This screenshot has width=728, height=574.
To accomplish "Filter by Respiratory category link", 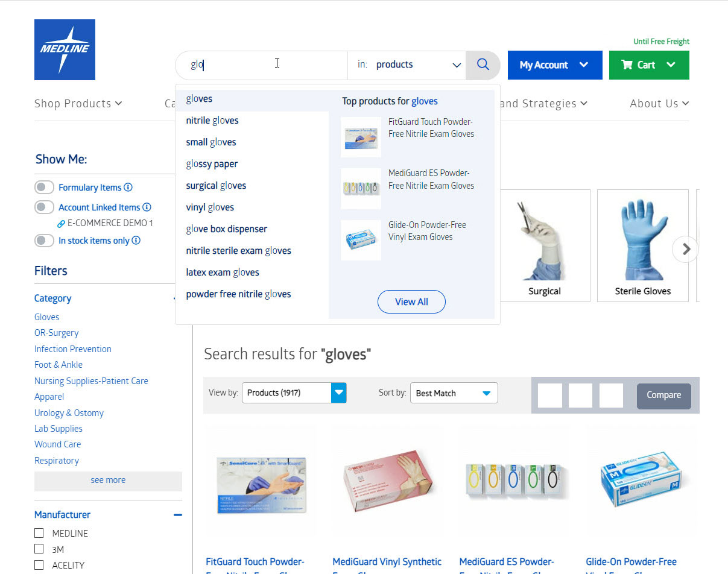I will point(57,461).
